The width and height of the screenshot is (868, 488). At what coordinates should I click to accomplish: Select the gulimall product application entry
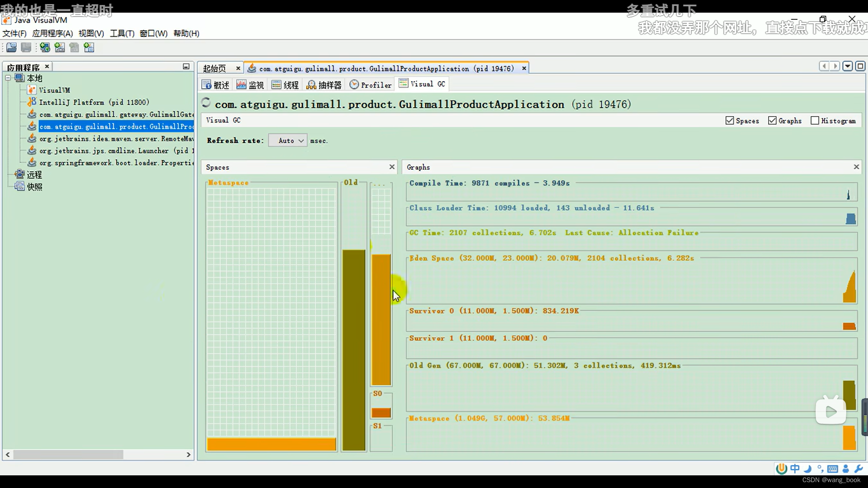[116, 127]
